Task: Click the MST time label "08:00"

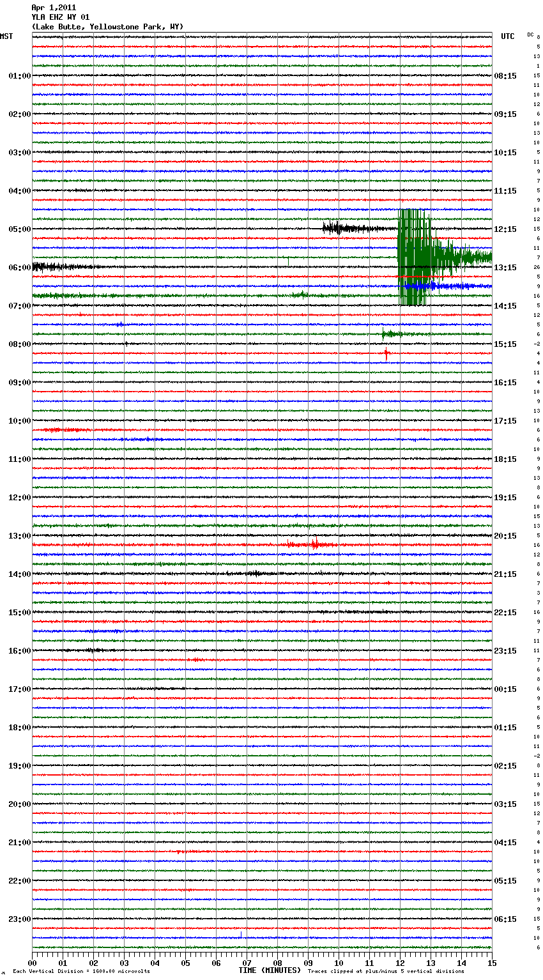Action: pos(20,344)
